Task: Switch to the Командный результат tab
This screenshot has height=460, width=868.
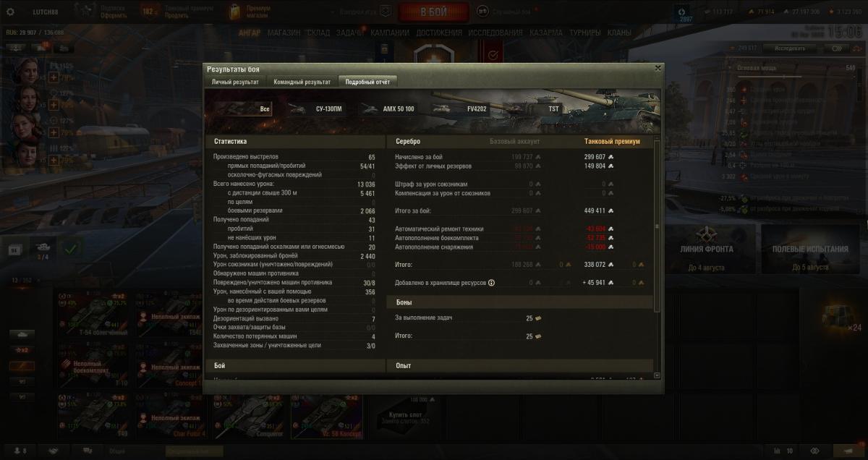Action: pyautogui.click(x=302, y=82)
